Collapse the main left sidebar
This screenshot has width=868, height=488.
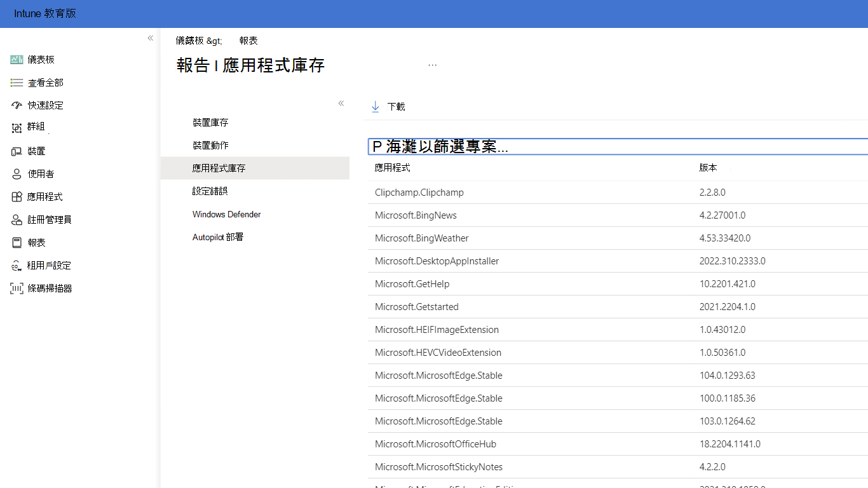[x=151, y=38]
